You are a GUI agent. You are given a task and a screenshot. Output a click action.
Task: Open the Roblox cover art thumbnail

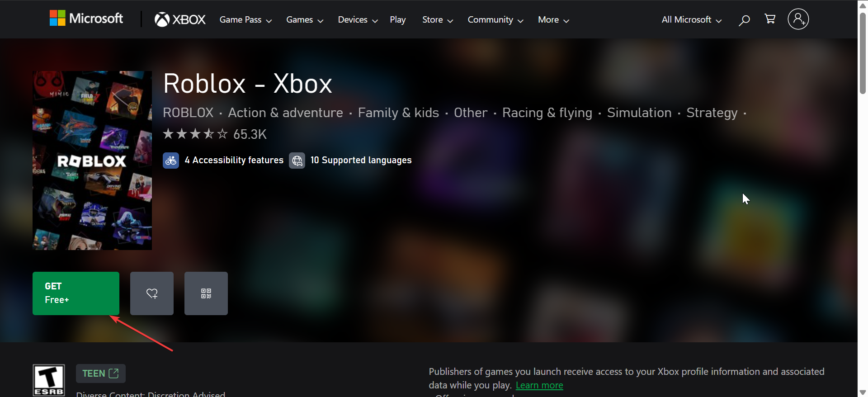(92, 161)
